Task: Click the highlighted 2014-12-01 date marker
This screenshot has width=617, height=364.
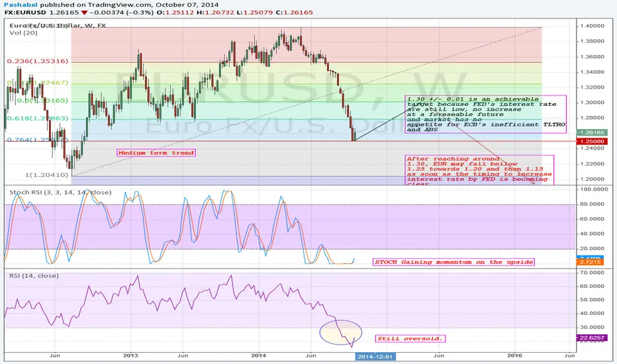Action: (375, 357)
